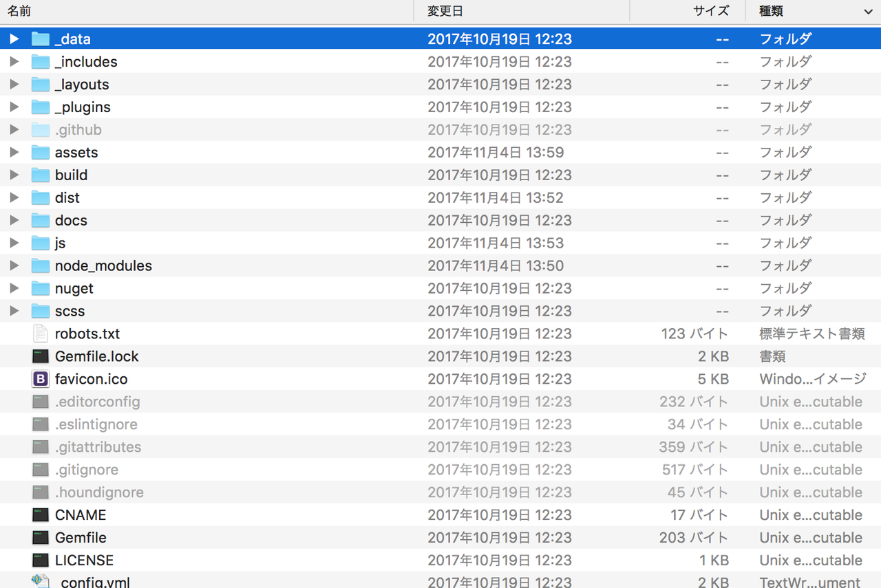Sort by the 名前 column header
This screenshot has height=588, width=881.
point(206,11)
